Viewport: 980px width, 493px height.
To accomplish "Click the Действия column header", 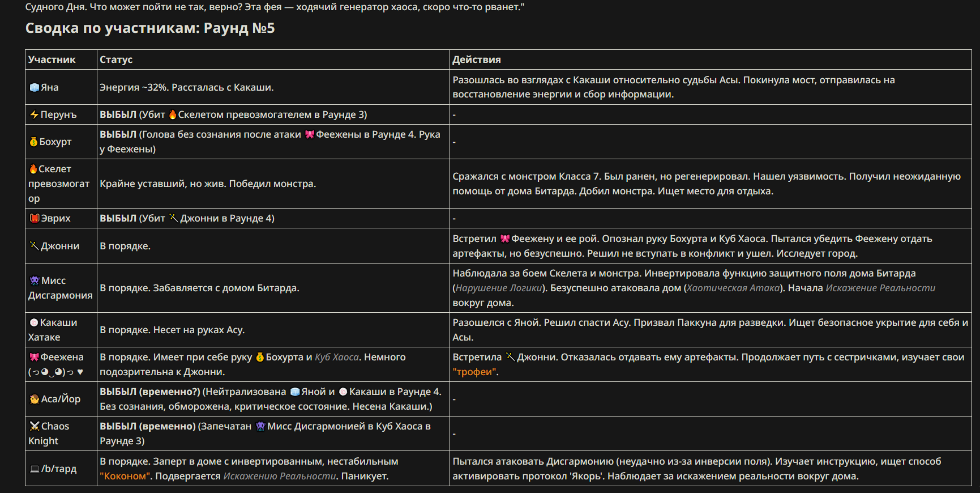I will click(477, 59).
